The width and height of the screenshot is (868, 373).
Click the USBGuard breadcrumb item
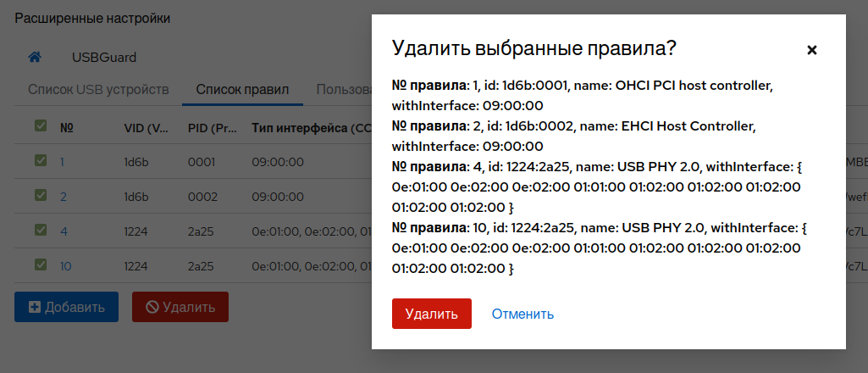tap(103, 58)
